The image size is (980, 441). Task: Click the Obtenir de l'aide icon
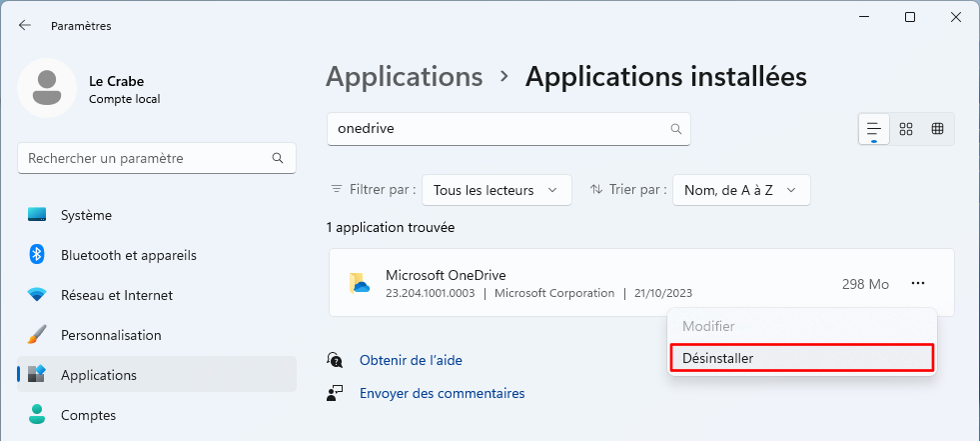click(x=335, y=360)
